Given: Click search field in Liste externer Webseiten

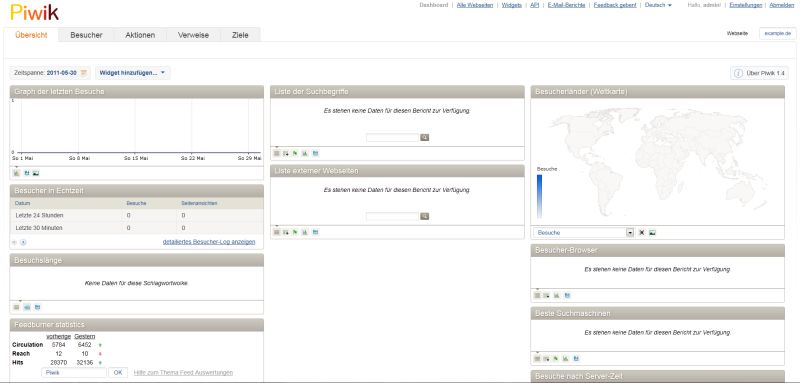Looking at the screenshot, I should [393, 217].
